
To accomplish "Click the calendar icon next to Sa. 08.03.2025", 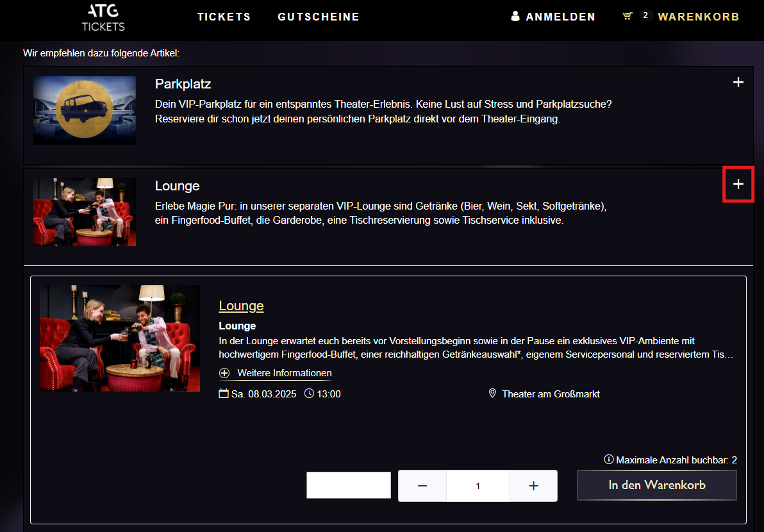I will (x=224, y=394).
